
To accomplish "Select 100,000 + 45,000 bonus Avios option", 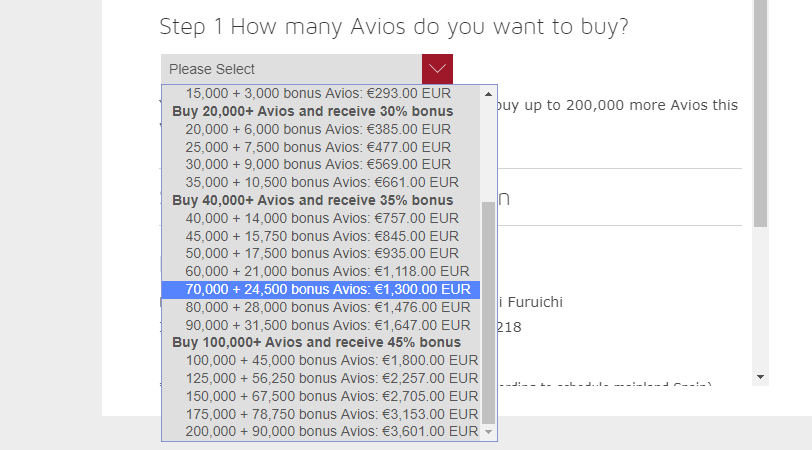I will click(332, 360).
